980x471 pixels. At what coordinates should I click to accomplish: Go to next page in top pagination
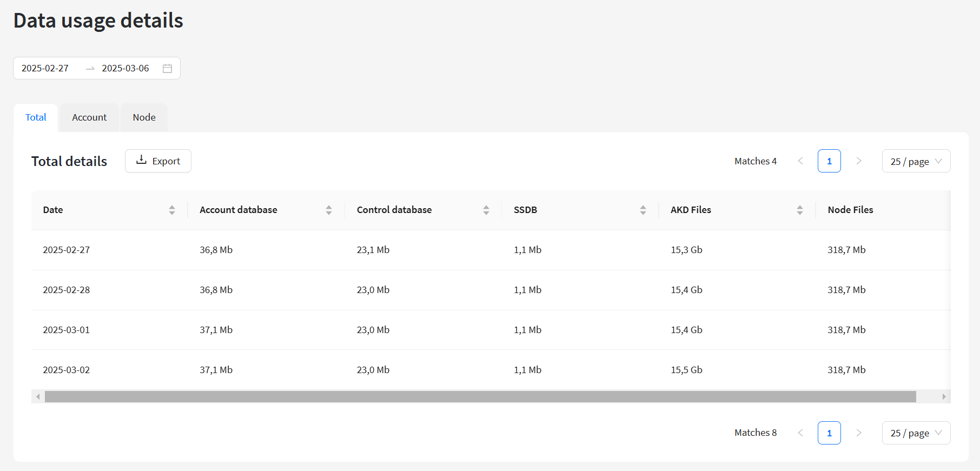[859, 161]
